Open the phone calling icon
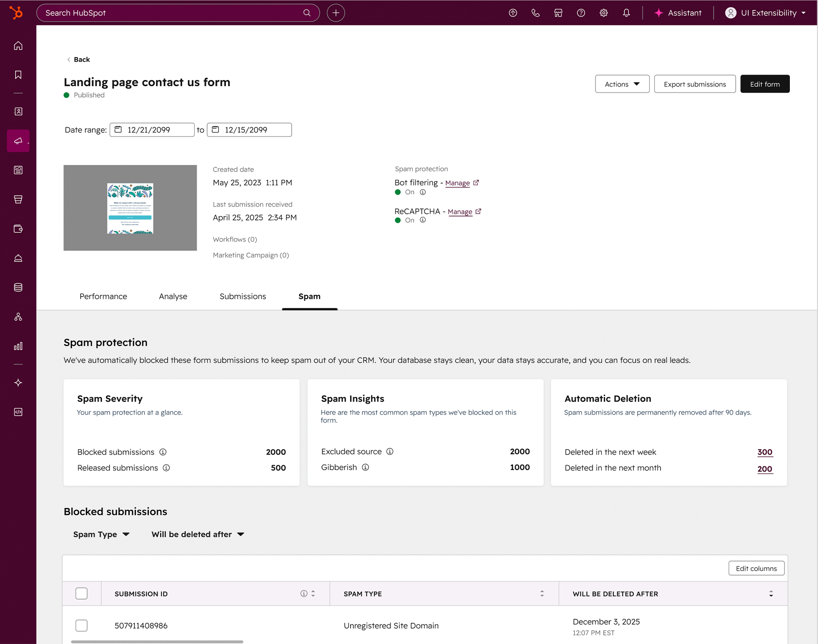 tap(535, 13)
